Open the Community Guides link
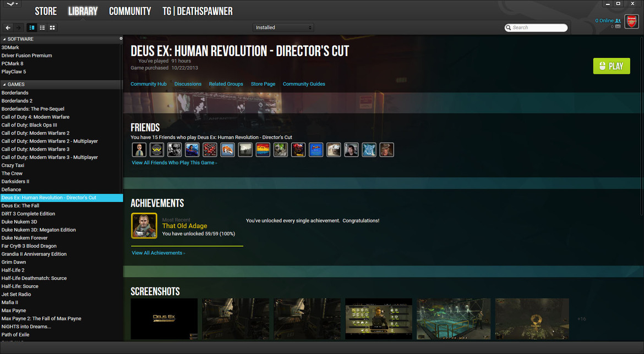Image resolution: width=644 pixels, height=354 pixels. point(304,84)
